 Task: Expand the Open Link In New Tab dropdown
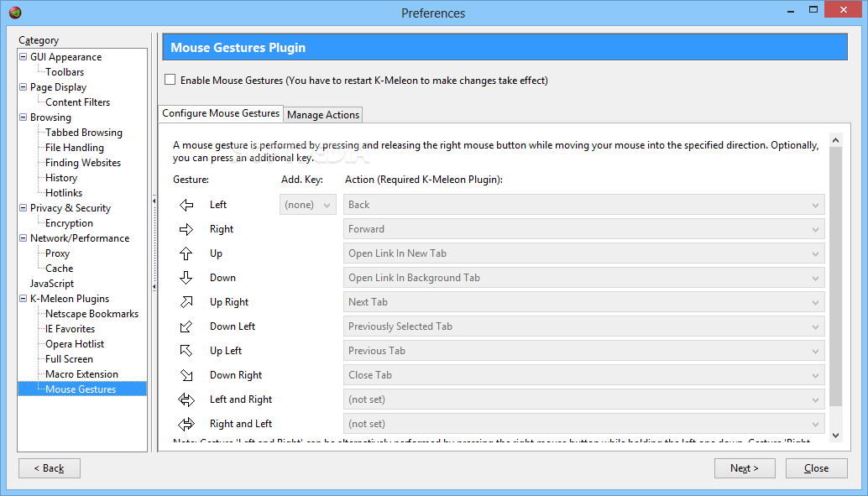584,253
